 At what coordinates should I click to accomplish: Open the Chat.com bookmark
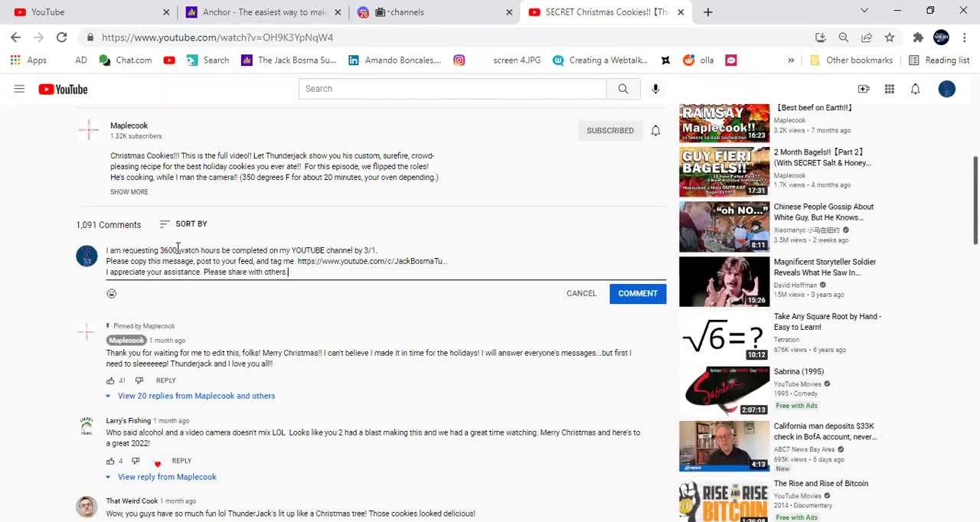126,60
